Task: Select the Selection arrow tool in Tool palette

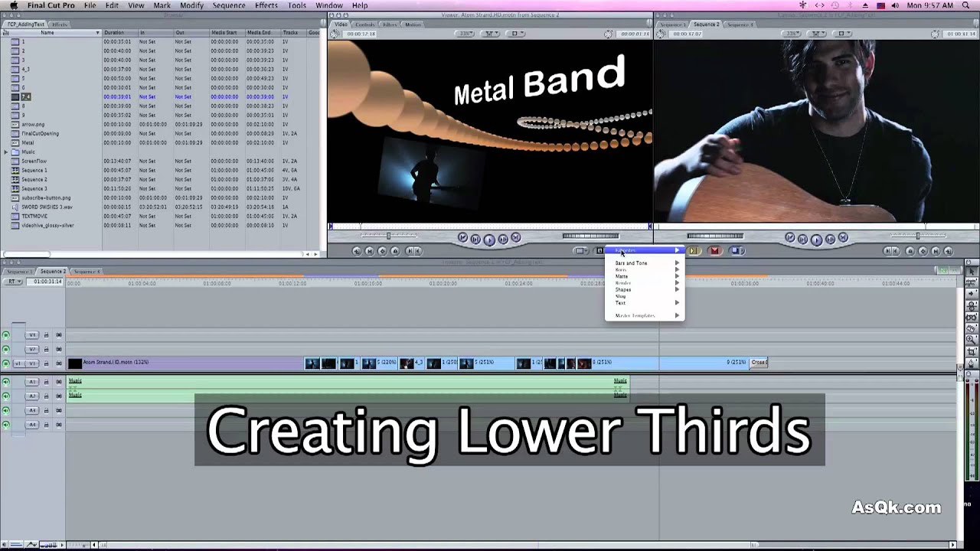Action: pos(972,271)
